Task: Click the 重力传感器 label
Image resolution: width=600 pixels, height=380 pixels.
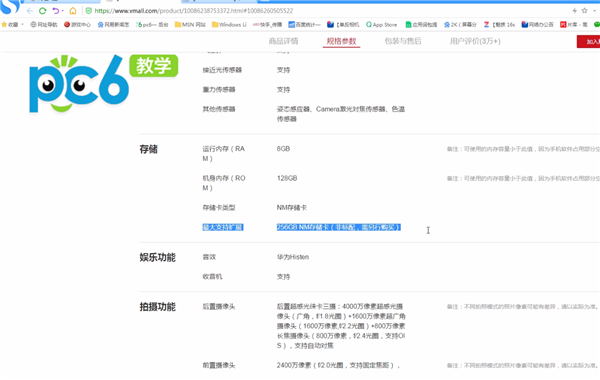Action: [x=219, y=90]
